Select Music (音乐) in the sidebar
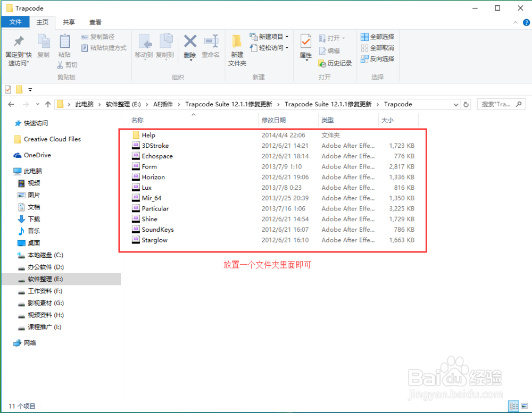Viewport: 532px width, 413px height. [29, 231]
